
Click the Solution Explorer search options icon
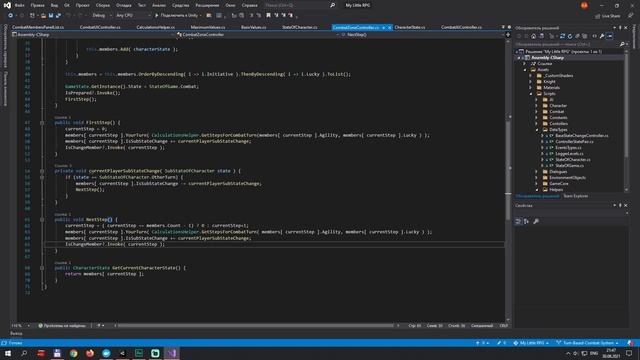click(622, 44)
